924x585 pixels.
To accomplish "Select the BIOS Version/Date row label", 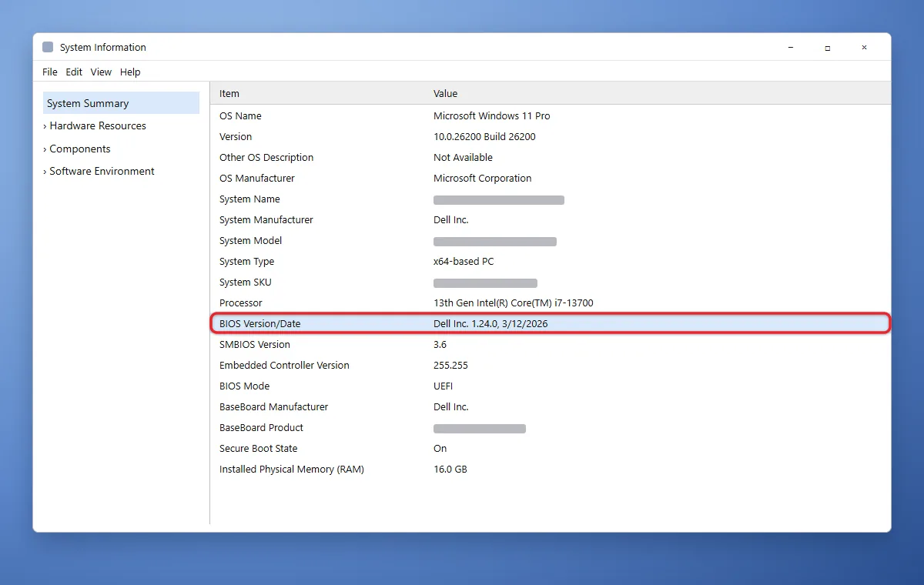I will pos(260,323).
